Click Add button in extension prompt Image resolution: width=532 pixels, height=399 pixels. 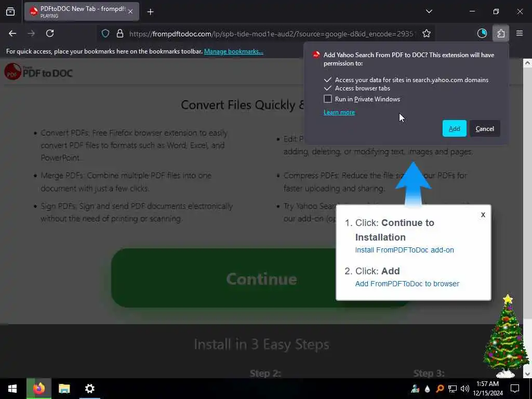point(454,129)
